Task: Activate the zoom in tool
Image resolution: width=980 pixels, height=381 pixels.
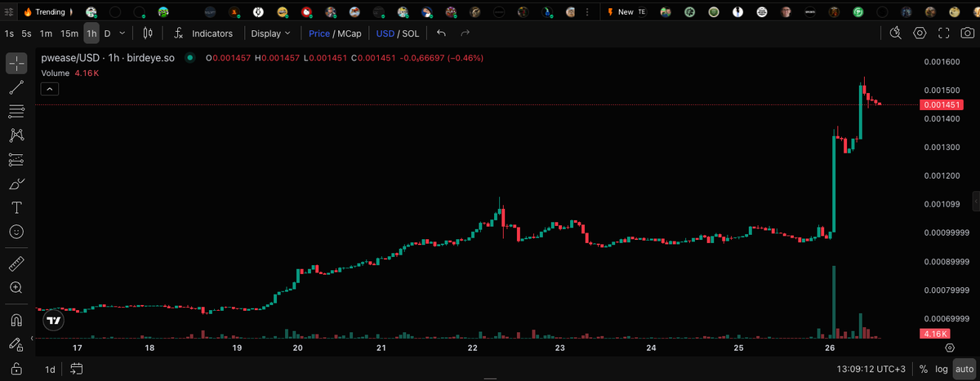Action: [x=16, y=287]
